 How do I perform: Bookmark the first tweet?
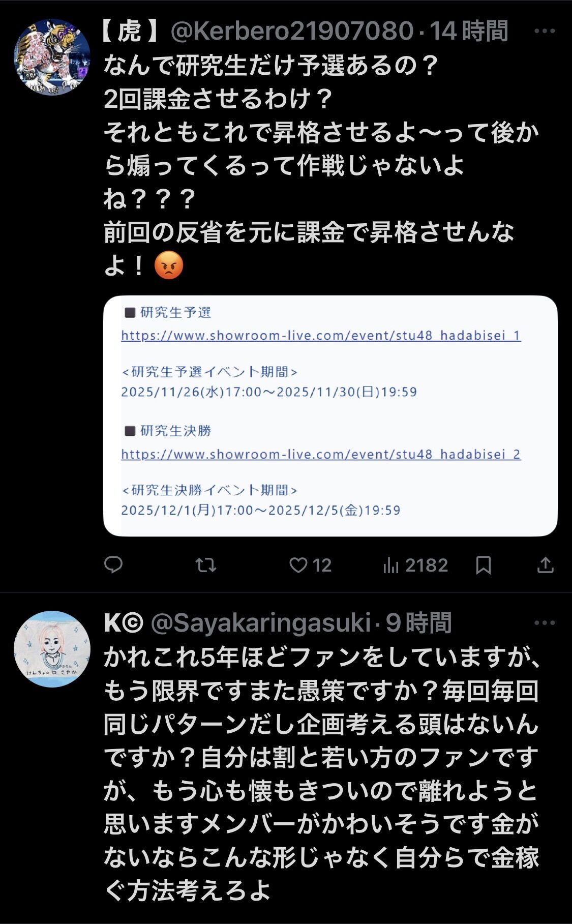(484, 565)
